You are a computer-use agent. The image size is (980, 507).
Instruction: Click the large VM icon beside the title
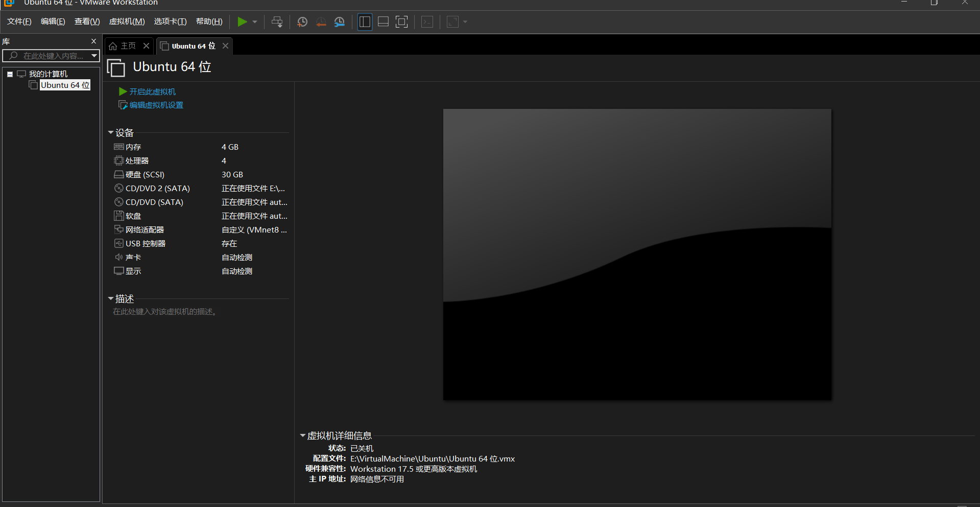click(116, 67)
